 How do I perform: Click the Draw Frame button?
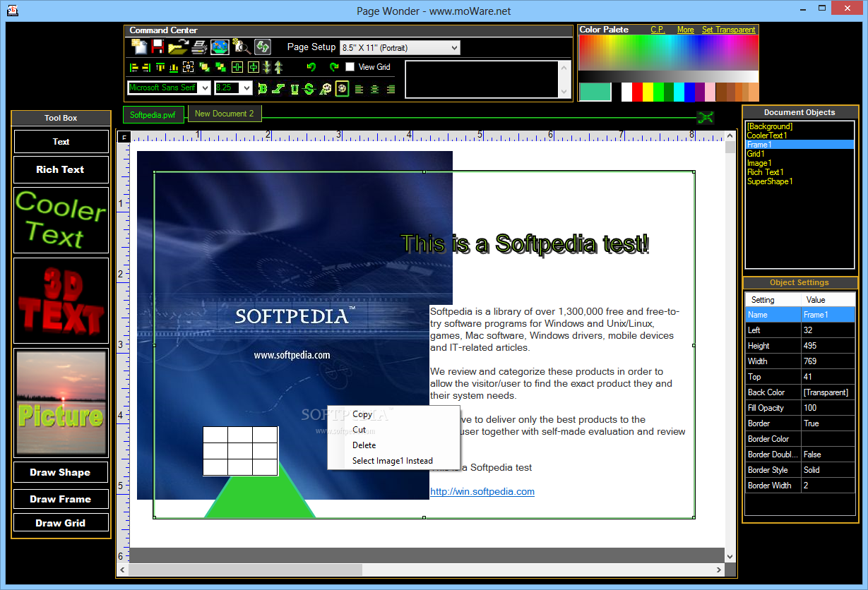(61, 499)
